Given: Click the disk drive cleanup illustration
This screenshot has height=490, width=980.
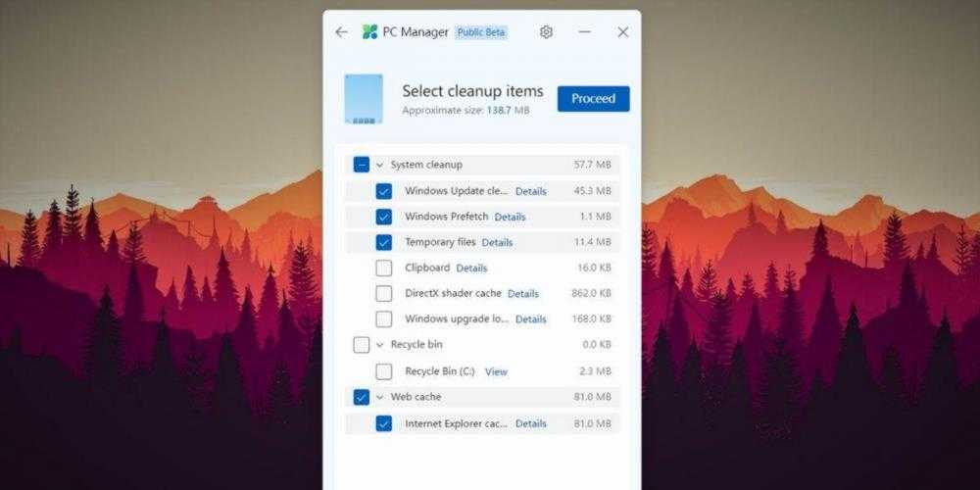Looking at the screenshot, I should (364, 99).
